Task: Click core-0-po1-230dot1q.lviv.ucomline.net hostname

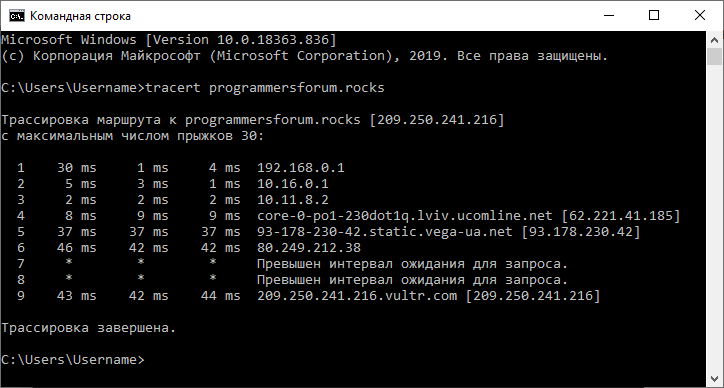Action: coord(404,216)
